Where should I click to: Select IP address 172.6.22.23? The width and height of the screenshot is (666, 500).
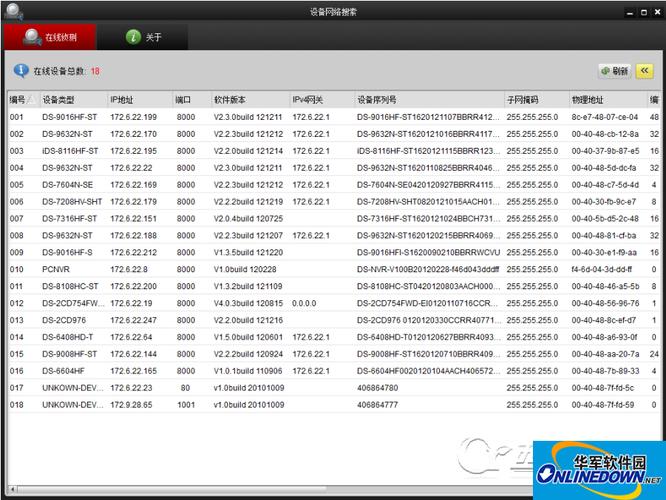(131, 388)
